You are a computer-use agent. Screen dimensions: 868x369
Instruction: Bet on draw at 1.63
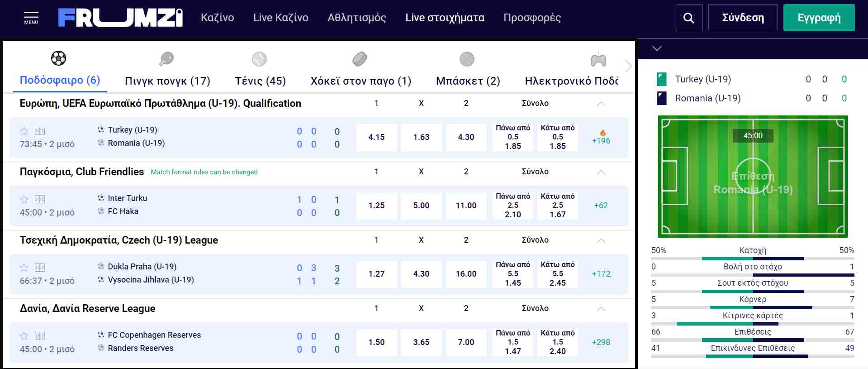click(x=421, y=137)
